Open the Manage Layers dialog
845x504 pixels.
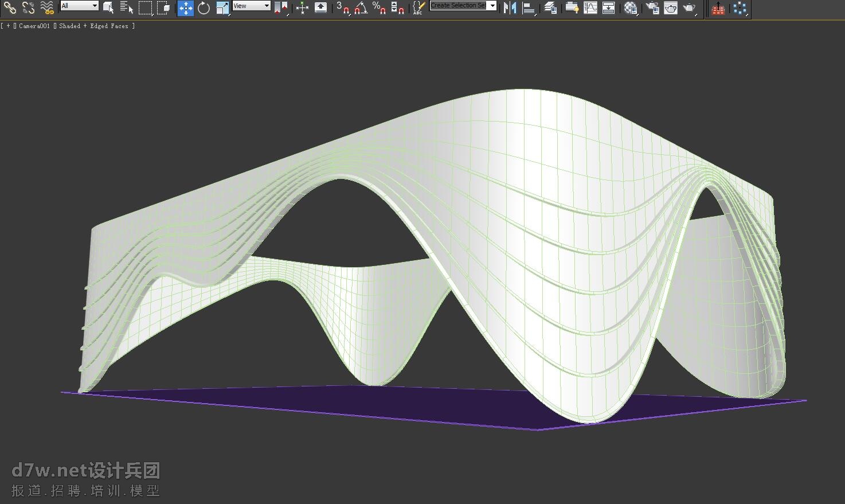pos(550,7)
